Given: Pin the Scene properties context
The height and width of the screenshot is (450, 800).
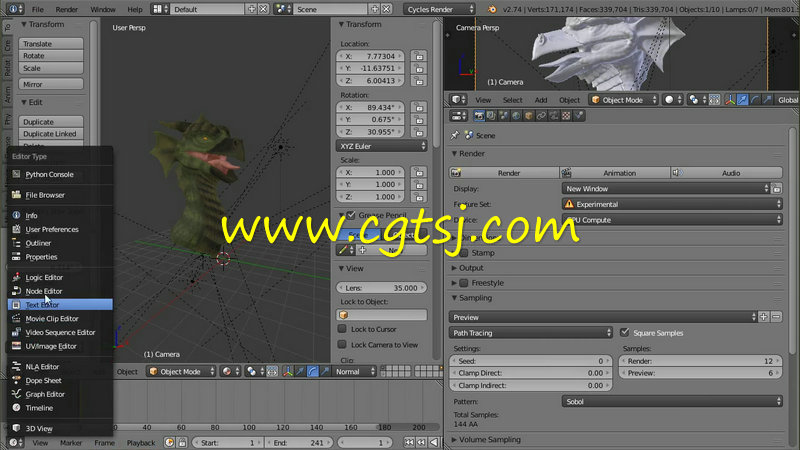Looking at the screenshot, I should pos(455,135).
